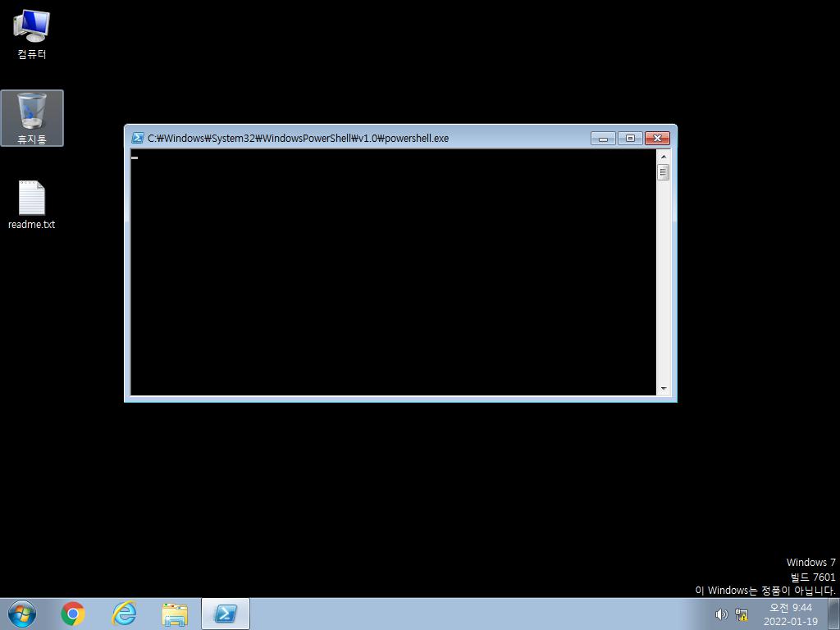Select the 휴지통 recycle bin icon

(x=32, y=118)
